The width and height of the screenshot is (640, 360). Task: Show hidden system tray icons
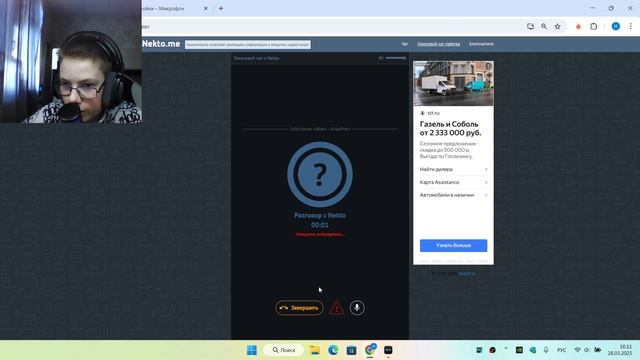pos(506,349)
